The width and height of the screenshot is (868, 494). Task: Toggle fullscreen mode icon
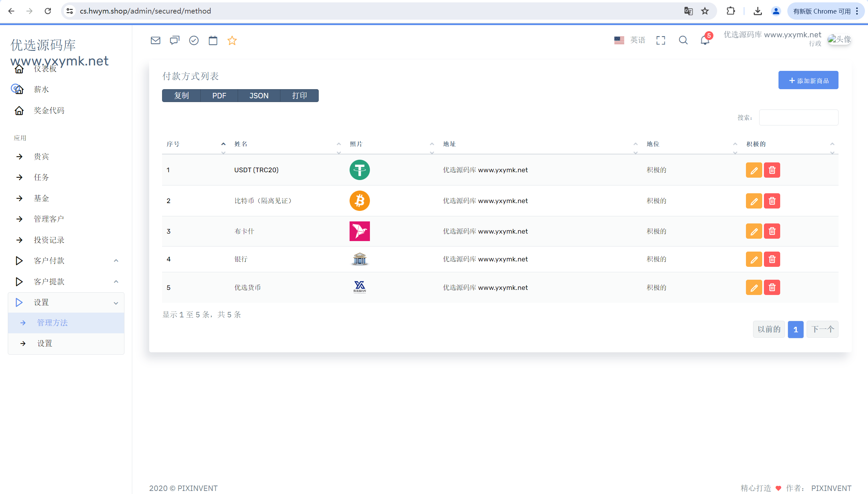661,40
